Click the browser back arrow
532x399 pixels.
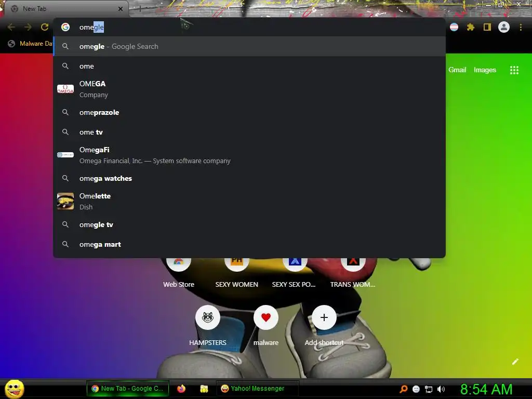(11, 27)
